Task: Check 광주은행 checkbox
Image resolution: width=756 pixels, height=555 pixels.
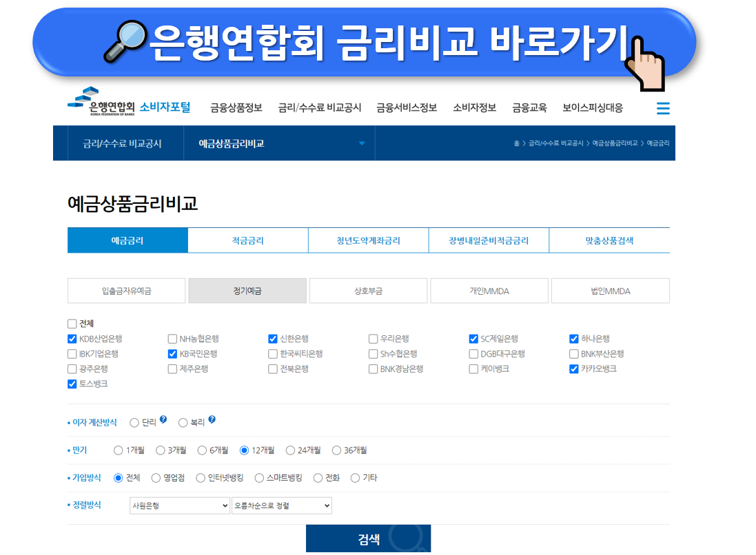Action: pyautogui.click(x=72, y=369)
